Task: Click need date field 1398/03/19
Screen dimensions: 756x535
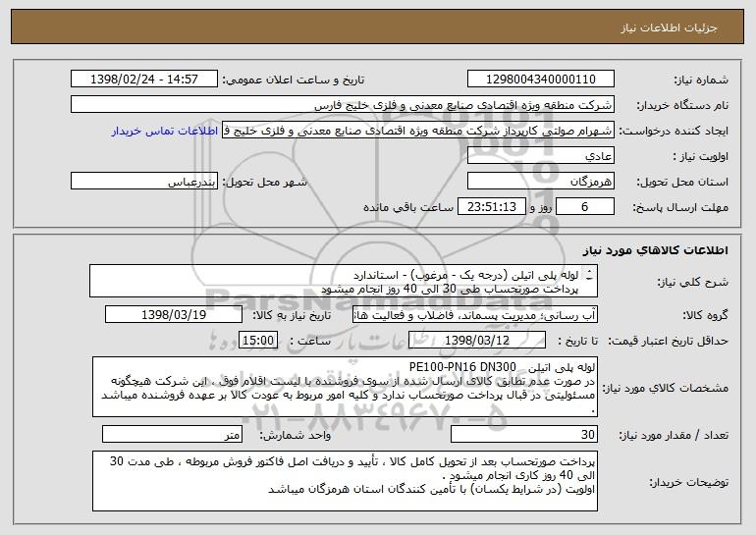Action: click(x=174, y=315)
